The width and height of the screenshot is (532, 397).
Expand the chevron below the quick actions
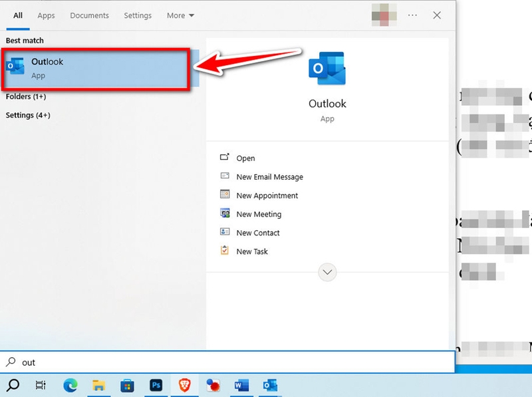pos(327,272)
